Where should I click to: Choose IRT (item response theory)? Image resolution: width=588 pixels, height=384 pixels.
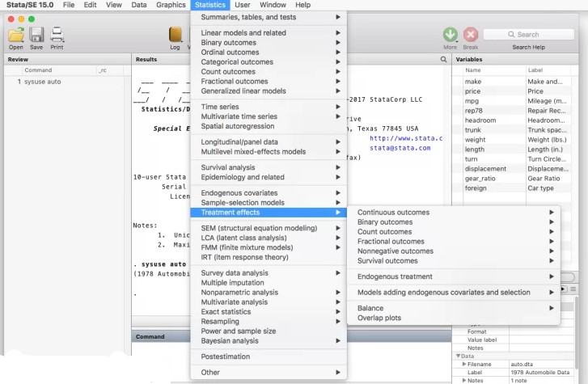click(269, 257)
